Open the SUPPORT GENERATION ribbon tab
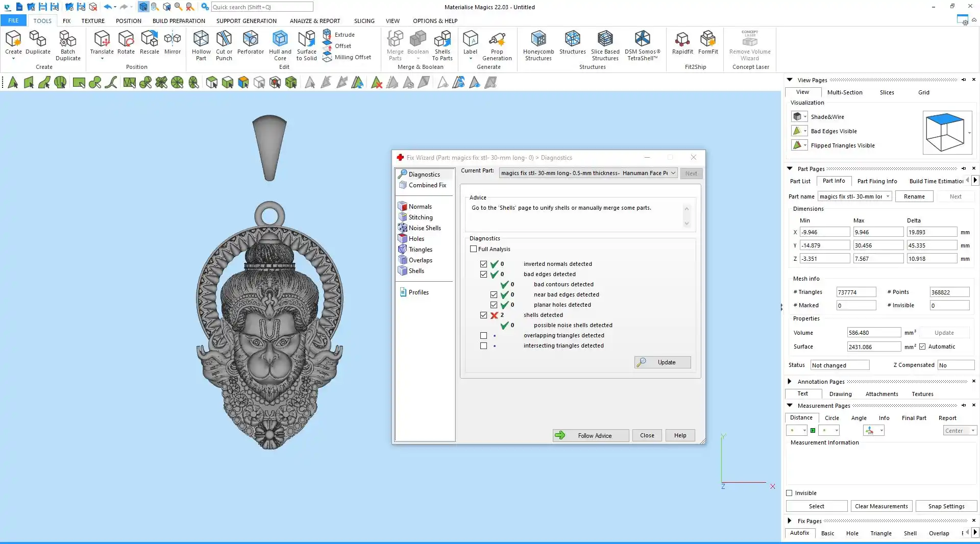 click(x=246, y=21)
